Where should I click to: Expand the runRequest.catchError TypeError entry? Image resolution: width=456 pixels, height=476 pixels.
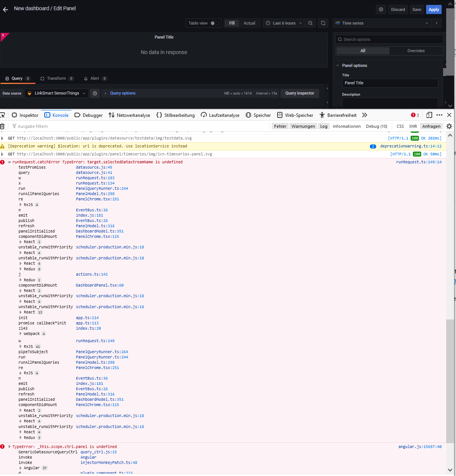point(9,162)
